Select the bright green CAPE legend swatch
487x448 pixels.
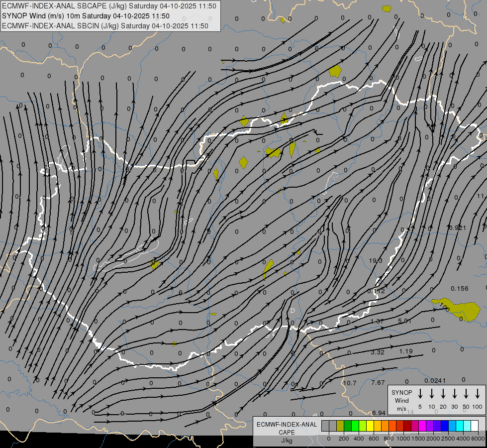point(355,426)
